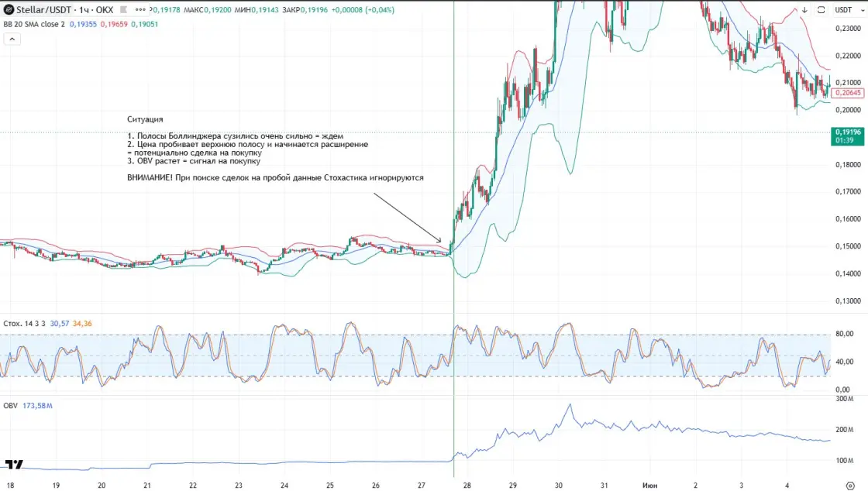This screenshot has height=491, width=868.
Task: Click date 31 on the time axis
Action: [x=604, y=486]
